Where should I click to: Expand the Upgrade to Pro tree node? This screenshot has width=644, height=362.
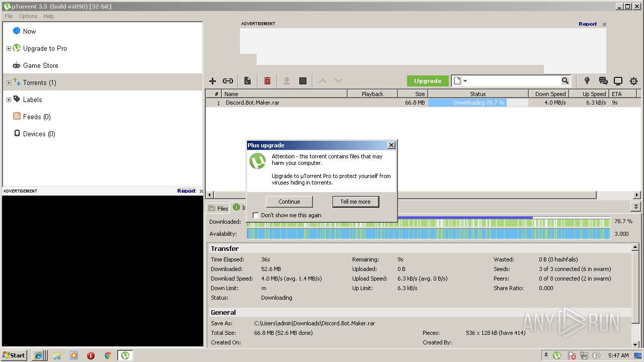(9, 48)
